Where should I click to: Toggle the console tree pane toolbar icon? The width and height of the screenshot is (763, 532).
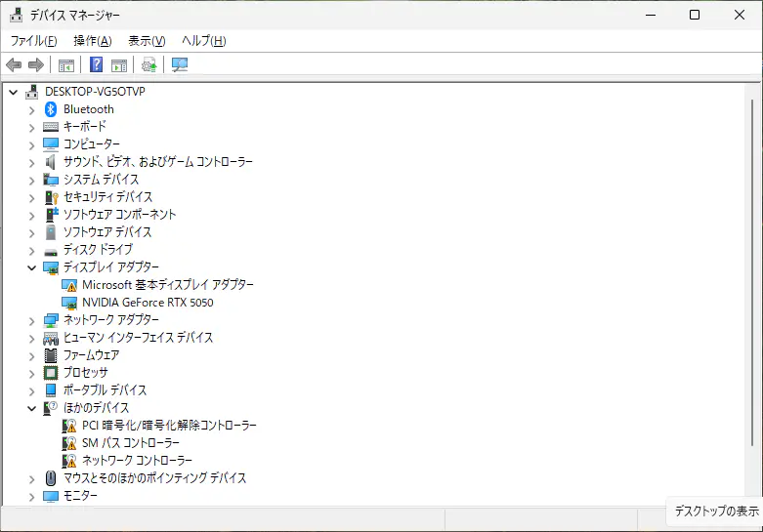66,65
